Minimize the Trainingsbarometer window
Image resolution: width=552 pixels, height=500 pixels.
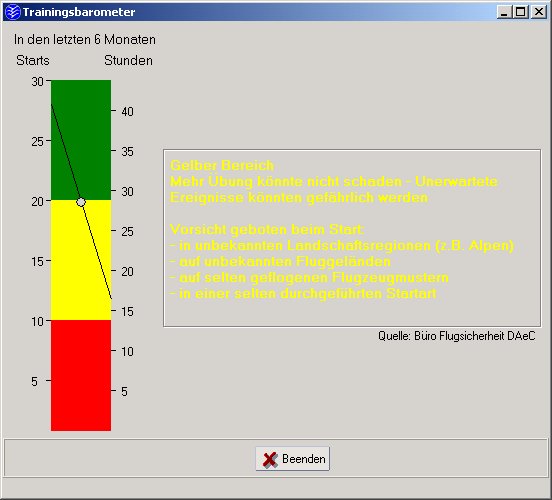[504, 12]
